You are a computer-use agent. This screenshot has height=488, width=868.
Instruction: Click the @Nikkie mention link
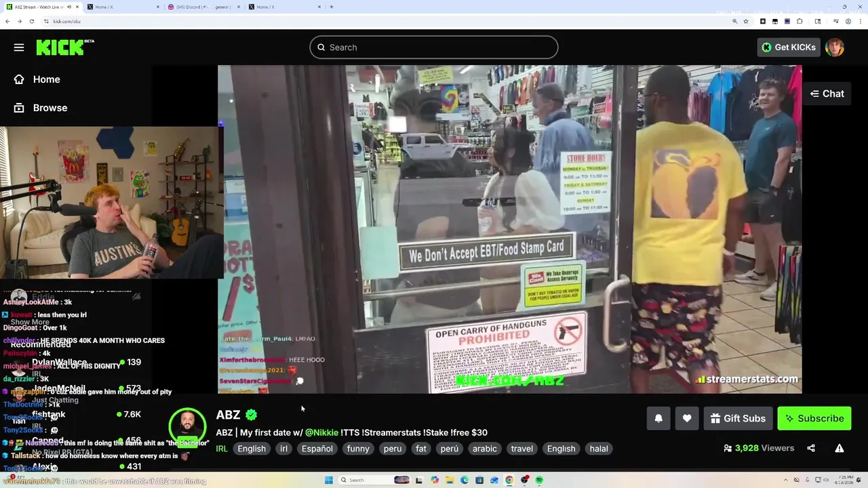coord(321,432)
